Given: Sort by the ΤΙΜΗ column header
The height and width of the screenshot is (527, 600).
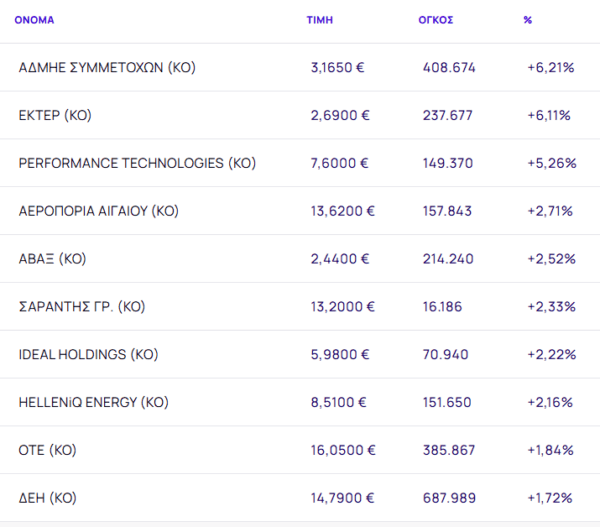Looking at the screenshot, I should [319, 20].
